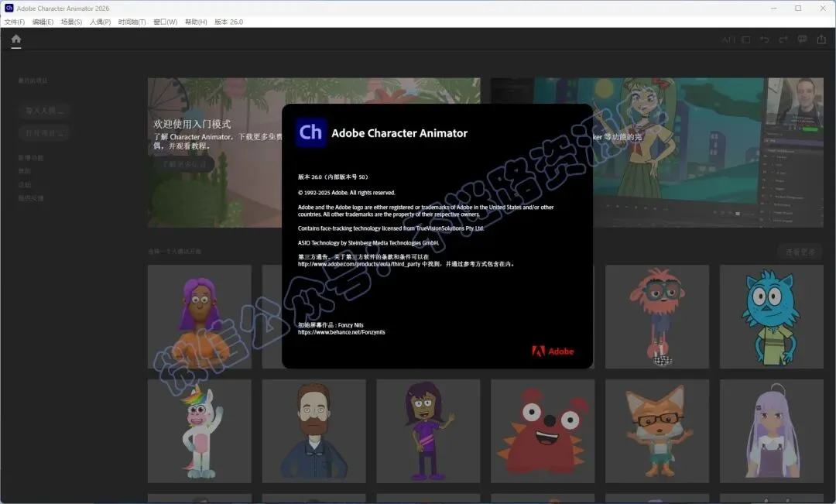Open the feedback speech-bubble icon
Viewport: 836px width, 504px height.
(x=802, y=39)
